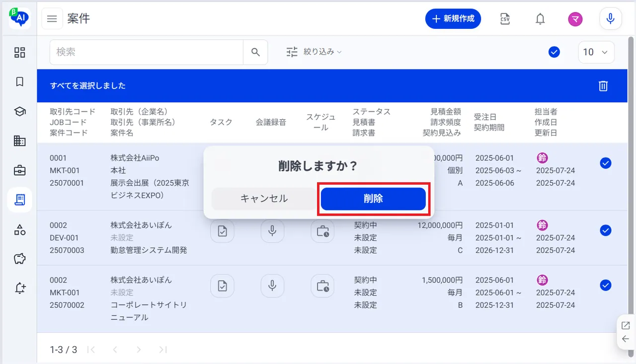Click キャンセル in the delete dialog
The width and height of the screenshot is (636, 364).
click(x=264, y=199)
